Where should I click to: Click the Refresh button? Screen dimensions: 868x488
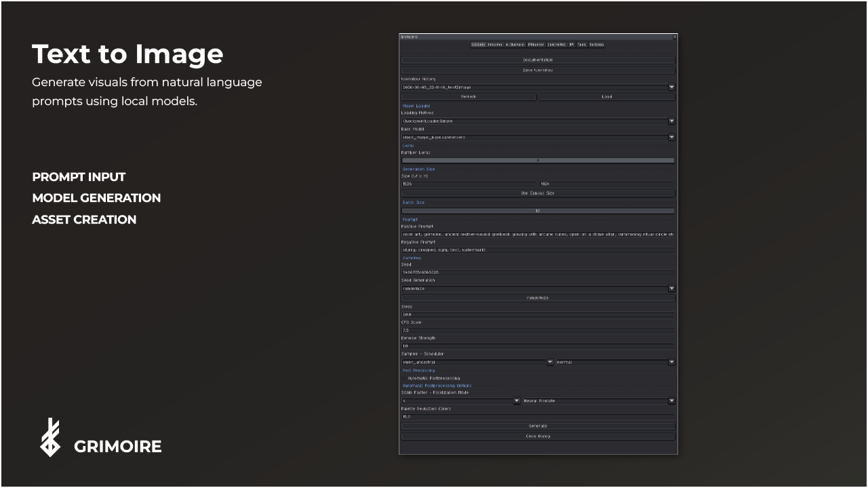(469, 97)
